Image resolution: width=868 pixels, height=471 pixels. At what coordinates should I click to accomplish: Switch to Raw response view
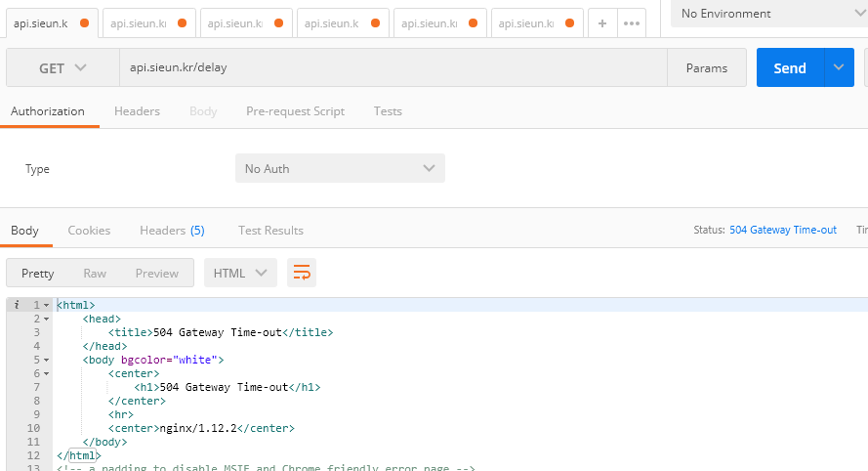pos(95,274)
